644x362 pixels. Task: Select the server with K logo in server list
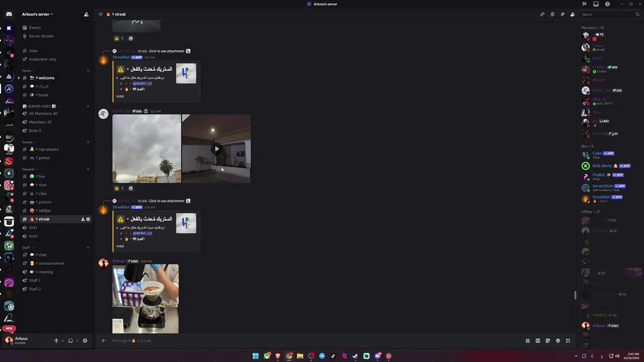point(9,28)
